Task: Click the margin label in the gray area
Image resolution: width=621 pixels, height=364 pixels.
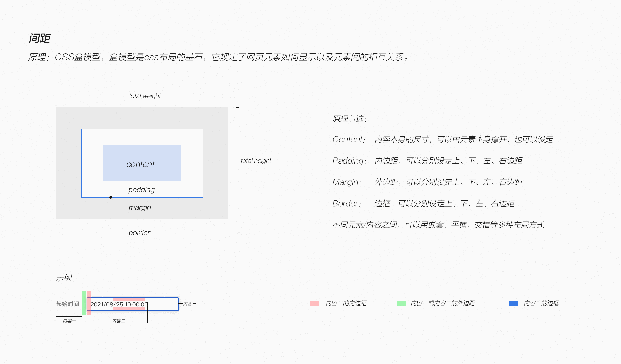Action: [140, 207]
